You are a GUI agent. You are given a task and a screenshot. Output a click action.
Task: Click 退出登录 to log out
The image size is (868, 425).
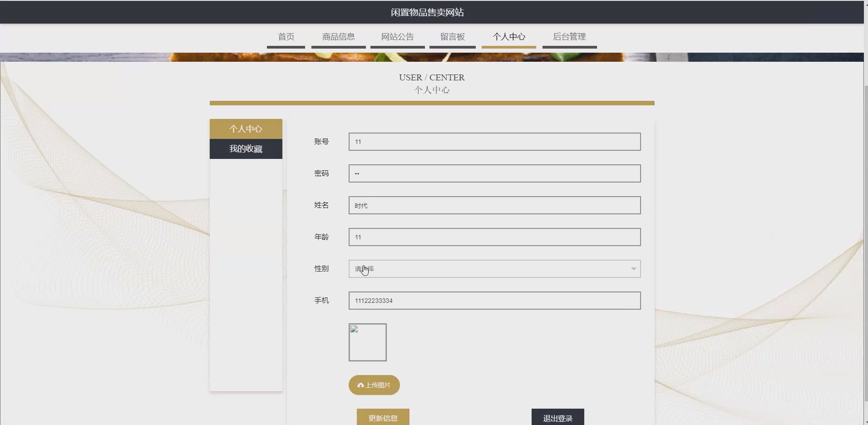(x=557, y=418)
